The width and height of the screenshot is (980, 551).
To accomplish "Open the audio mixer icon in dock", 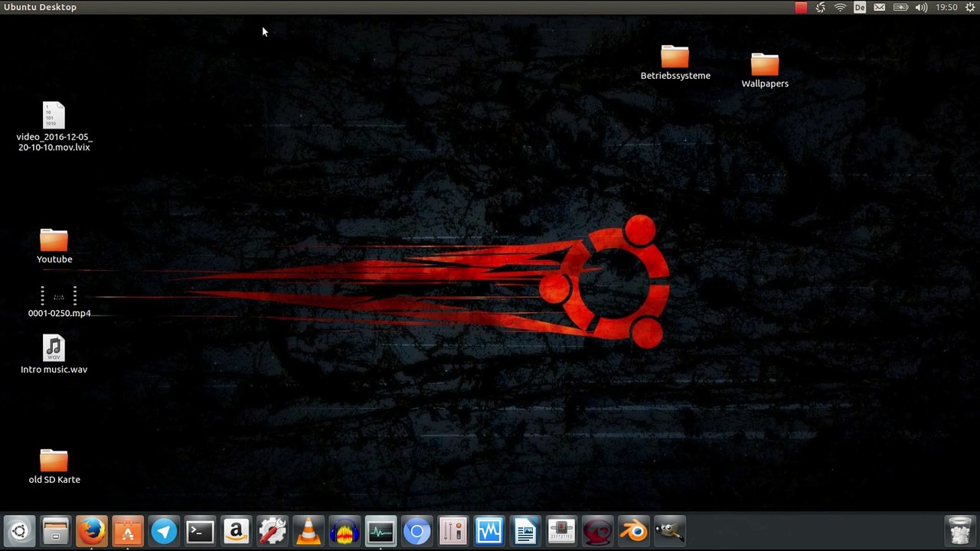I will click(x=452, y=531).
